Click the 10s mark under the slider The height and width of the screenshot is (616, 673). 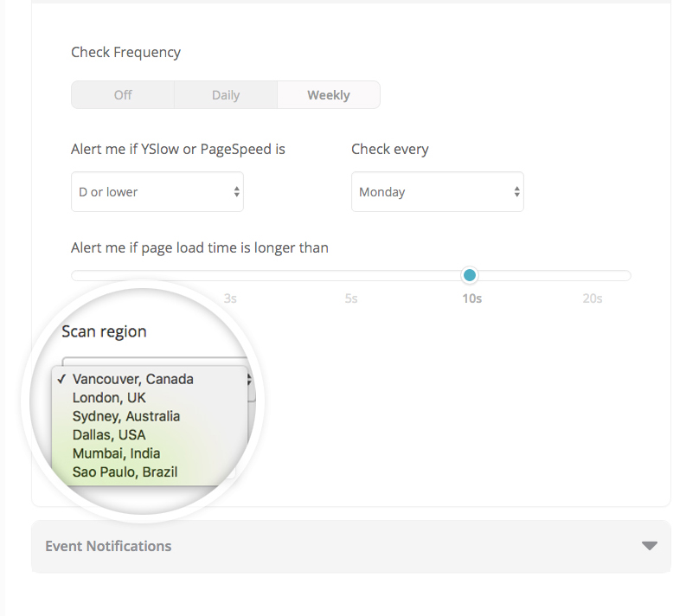(471, 298)
